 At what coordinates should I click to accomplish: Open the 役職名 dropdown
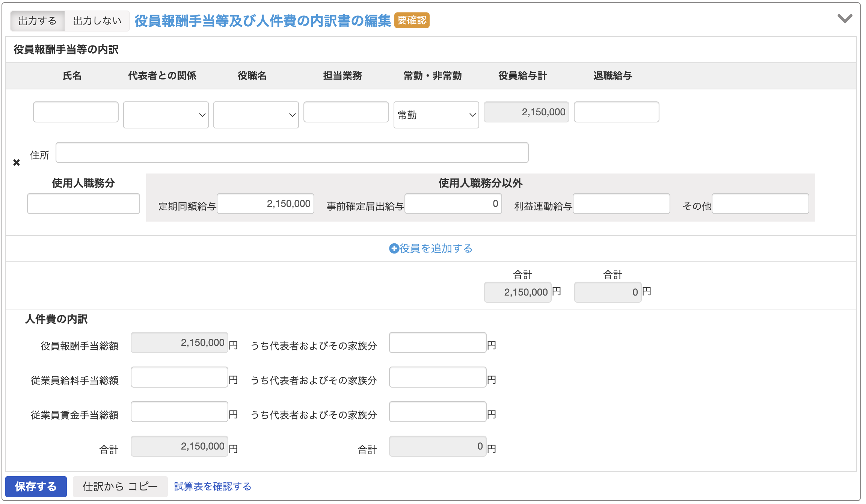(x=256, y=115)
